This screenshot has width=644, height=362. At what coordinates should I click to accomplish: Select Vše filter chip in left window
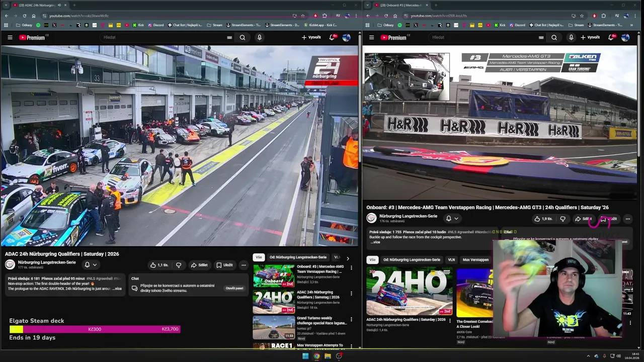(259, 257)
